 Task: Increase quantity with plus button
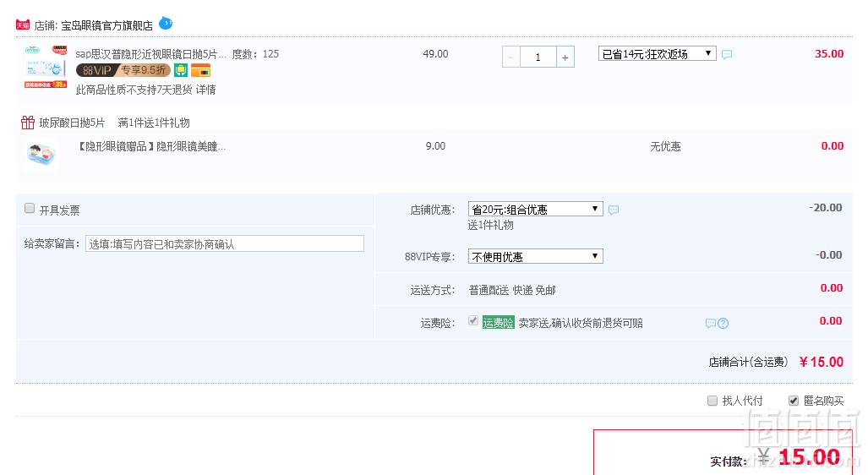click(x=565, y=57)
